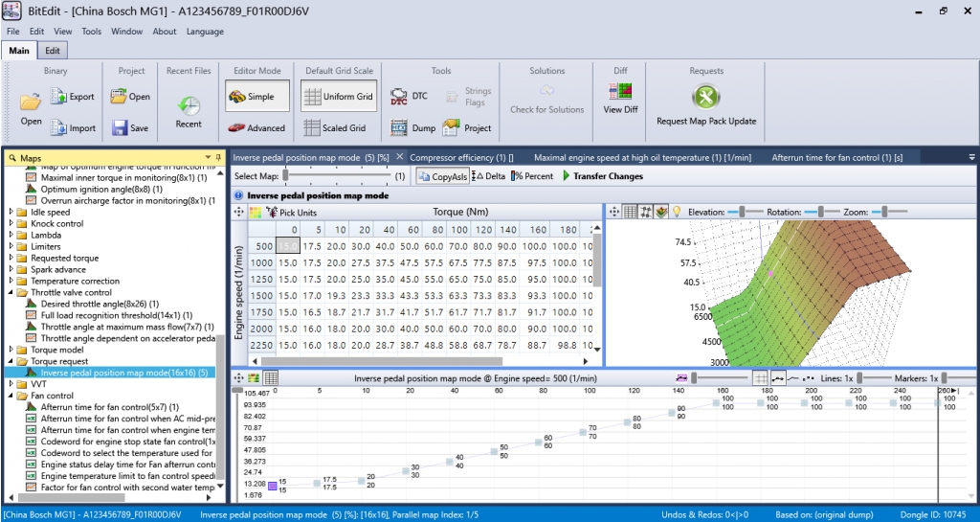Click the 2D graph color map icon
980x522 pixels.
[255, 378]
